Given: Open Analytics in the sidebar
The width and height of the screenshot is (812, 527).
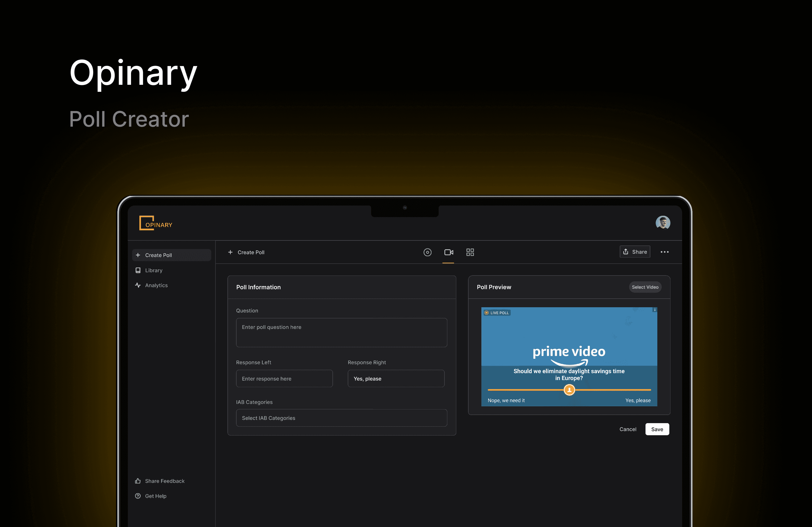Looking at the screenshot, I should coord(156,285).
